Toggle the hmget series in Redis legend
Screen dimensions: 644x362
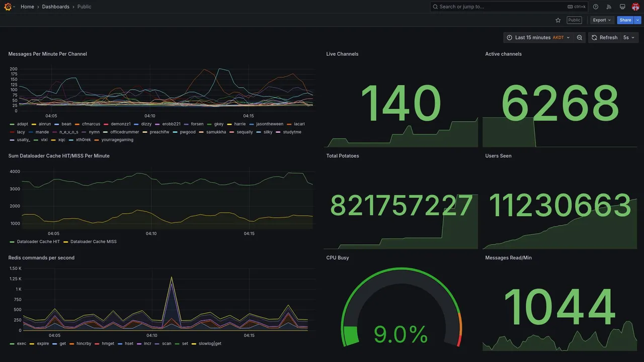pos(105,344)
